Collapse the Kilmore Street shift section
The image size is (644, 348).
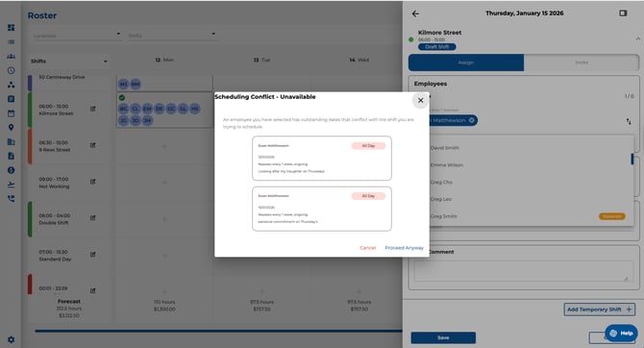click(638, 39)
